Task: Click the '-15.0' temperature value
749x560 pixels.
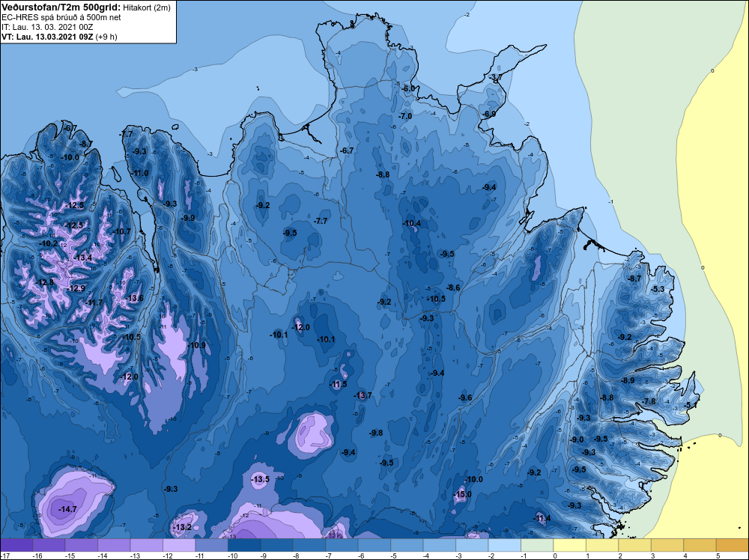Action: click(462, 494)
